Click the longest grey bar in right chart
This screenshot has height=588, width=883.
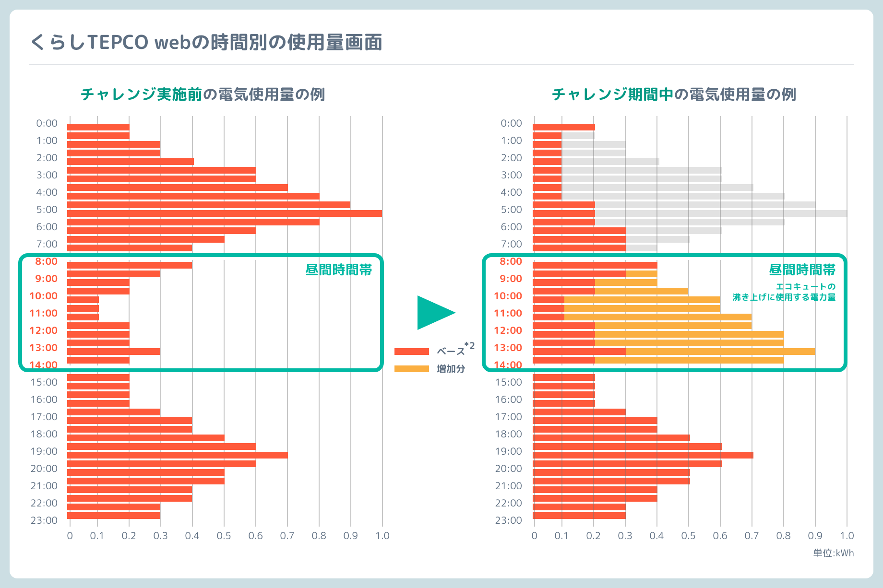pos(721,213)
